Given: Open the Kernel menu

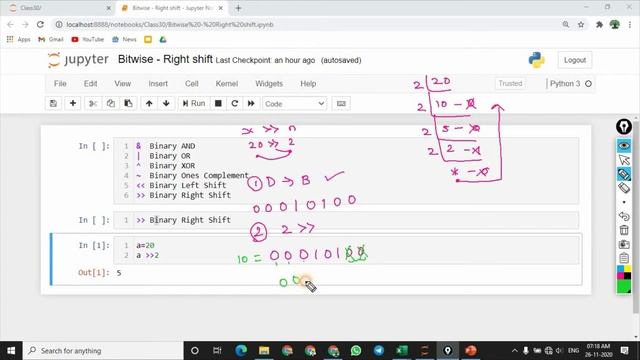Looking at the screenshot, I should click(x=227, y=84).
